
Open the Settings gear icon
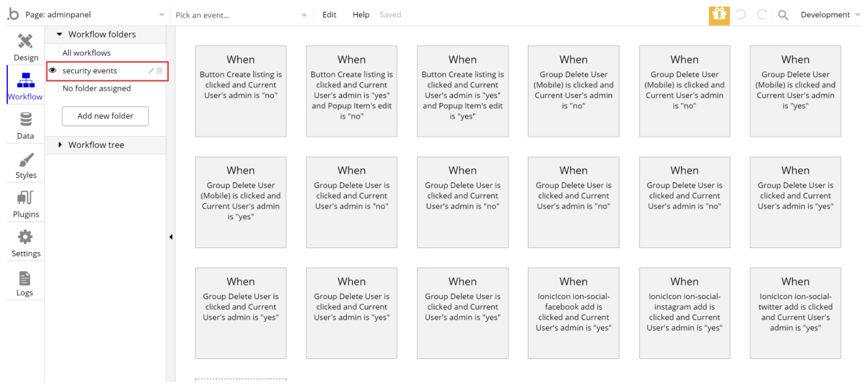point(26,237)
